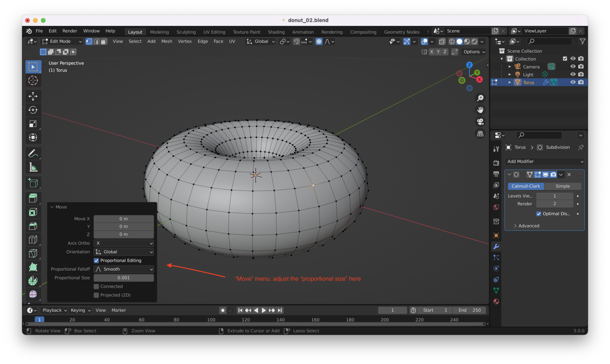Open the Mesh menu

[167, 41]
